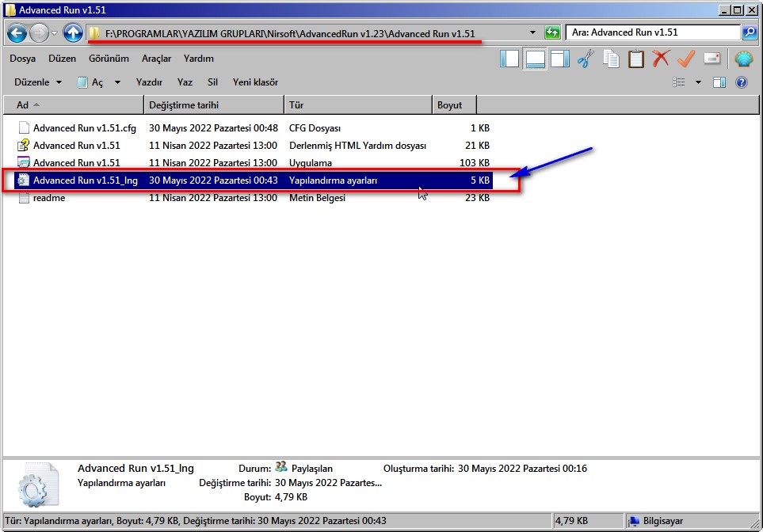Click the red X Delete icon
763x532 pixels.
coord(661,59)
